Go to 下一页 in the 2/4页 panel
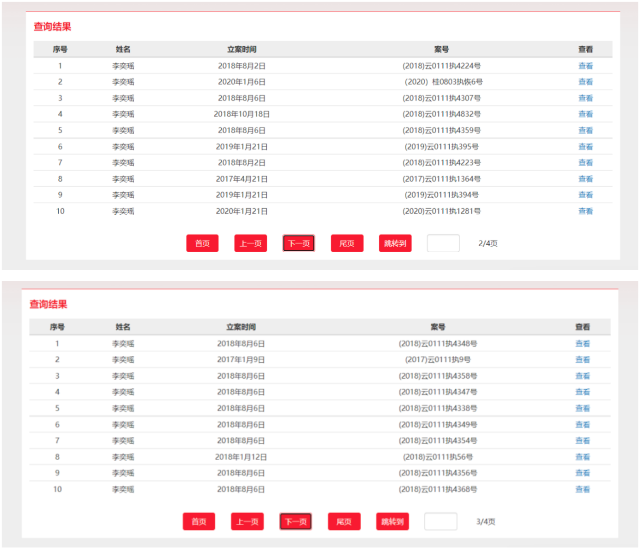This screenshot has height=549, width=640. pyautogui.click(x=298, y=243)
